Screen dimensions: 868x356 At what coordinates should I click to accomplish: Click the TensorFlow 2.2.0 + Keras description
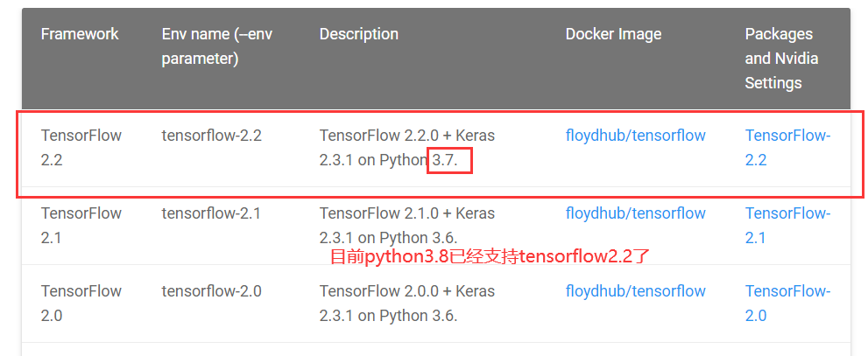coord(406,147)
